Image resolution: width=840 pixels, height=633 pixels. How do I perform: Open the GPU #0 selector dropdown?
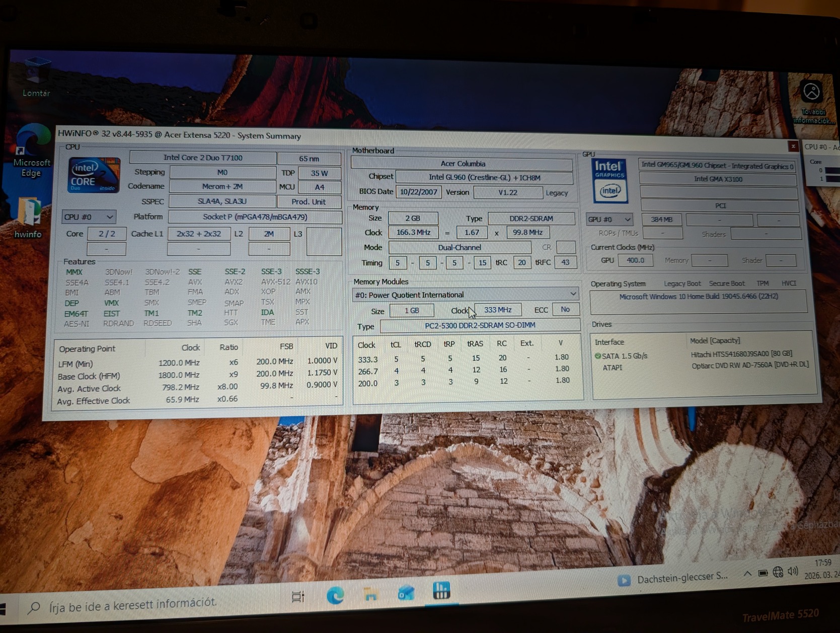click(x=609, y=220)
